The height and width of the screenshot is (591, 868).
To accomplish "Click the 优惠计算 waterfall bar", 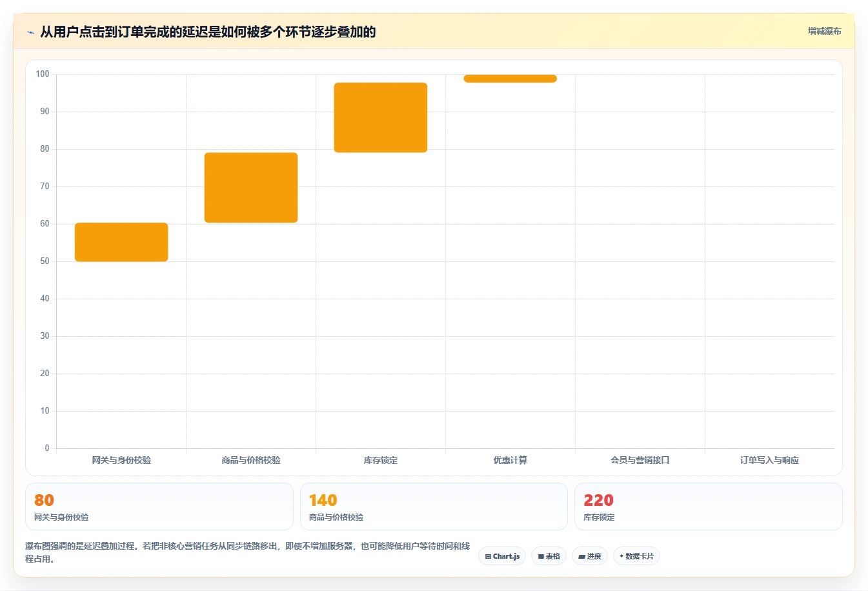I will point(510,79).
